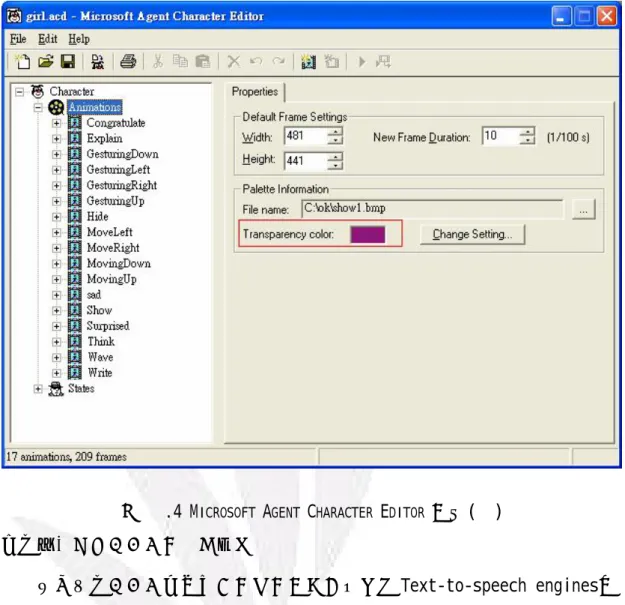Open the Help menu
625x605 pixels.
(x=79, y=39)
